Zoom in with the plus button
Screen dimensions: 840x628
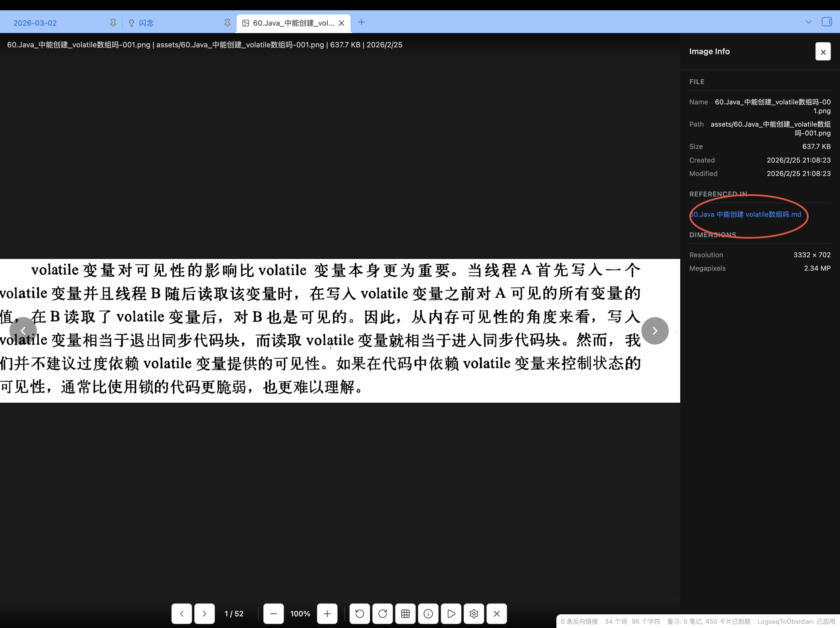coord(327,613)
